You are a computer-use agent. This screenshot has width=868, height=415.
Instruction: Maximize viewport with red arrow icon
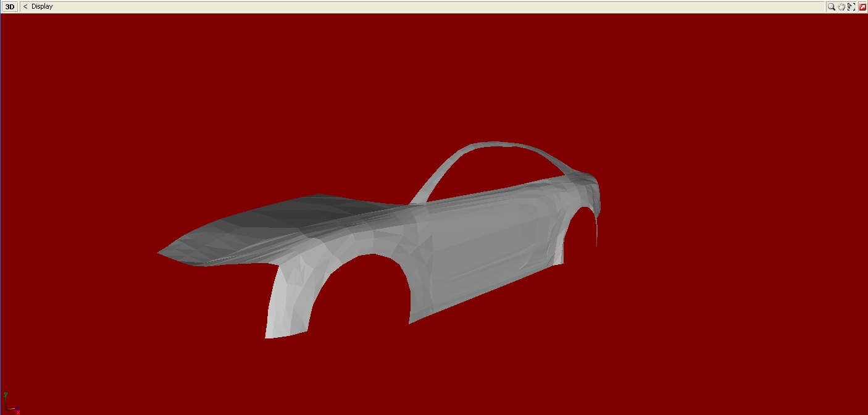(862, 7)
